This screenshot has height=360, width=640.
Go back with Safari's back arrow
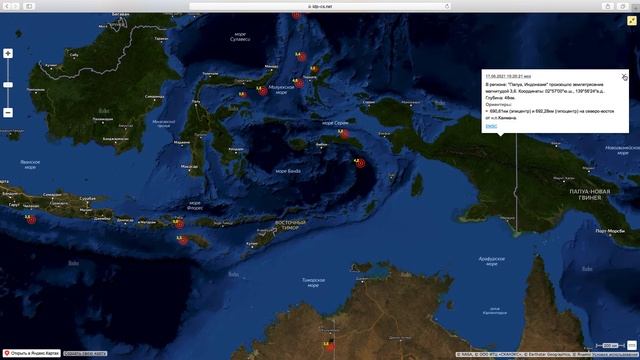coord(7,6)
